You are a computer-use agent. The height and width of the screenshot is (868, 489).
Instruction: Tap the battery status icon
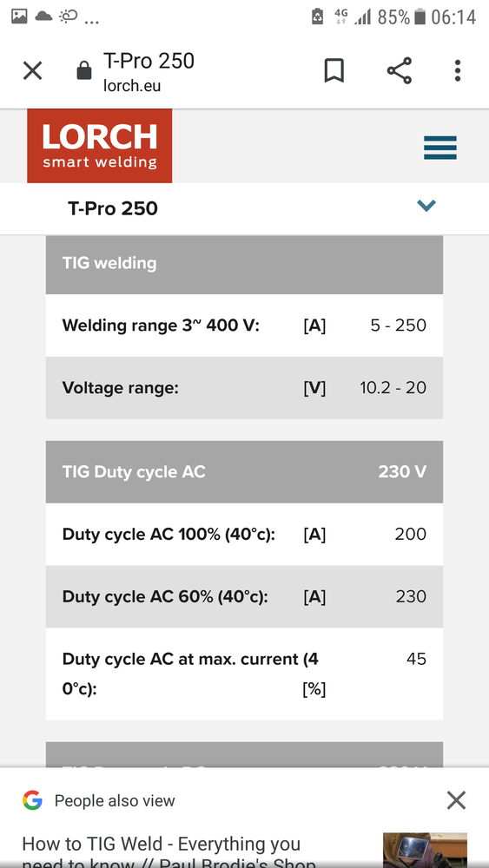pos(420,17)
